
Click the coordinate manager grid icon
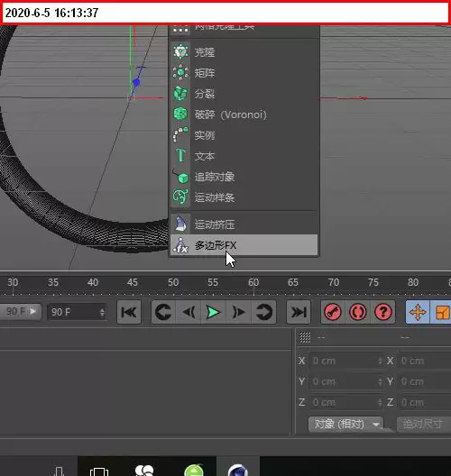tap(305, 337)
